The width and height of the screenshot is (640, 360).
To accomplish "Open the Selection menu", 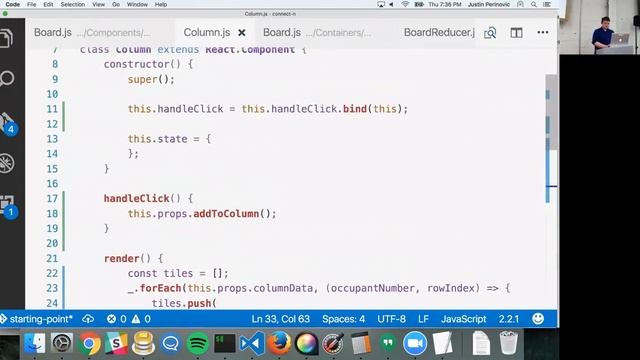I will point(73,4).
